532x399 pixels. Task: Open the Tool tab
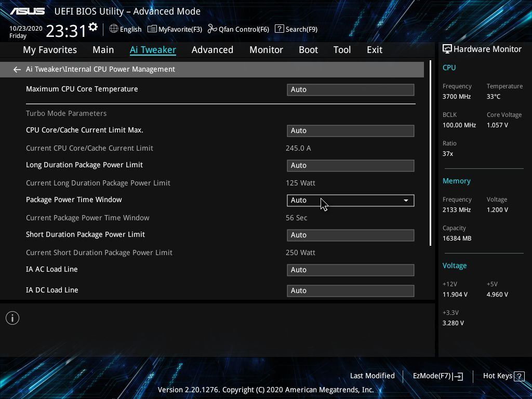[x=342, y=50]
